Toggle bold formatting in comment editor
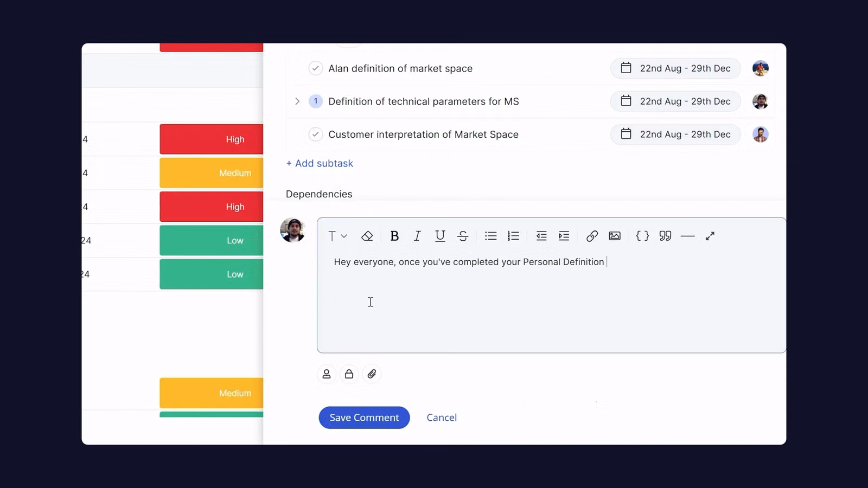Image resolution: width=868 pixels, height=488 pixels. (394, 236)
